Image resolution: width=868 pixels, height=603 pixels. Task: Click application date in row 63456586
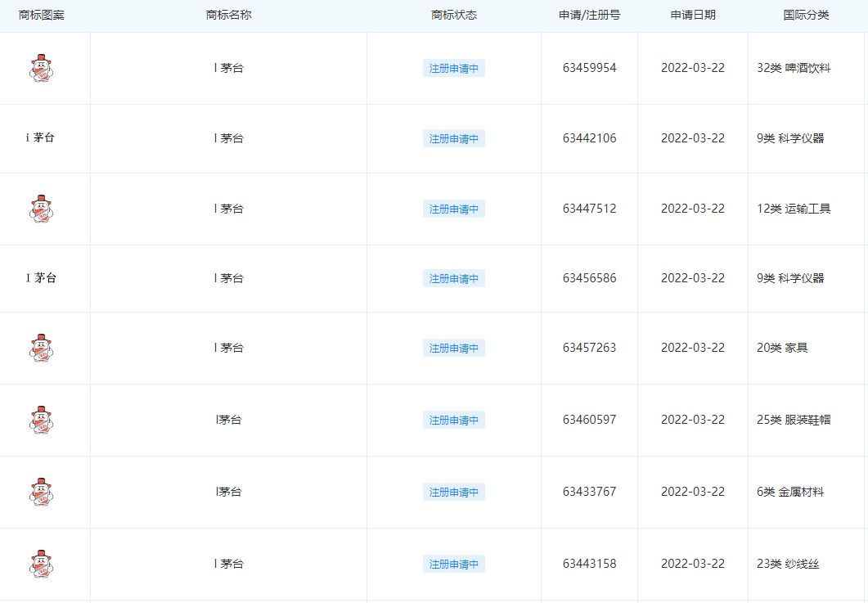coord(693,278)
